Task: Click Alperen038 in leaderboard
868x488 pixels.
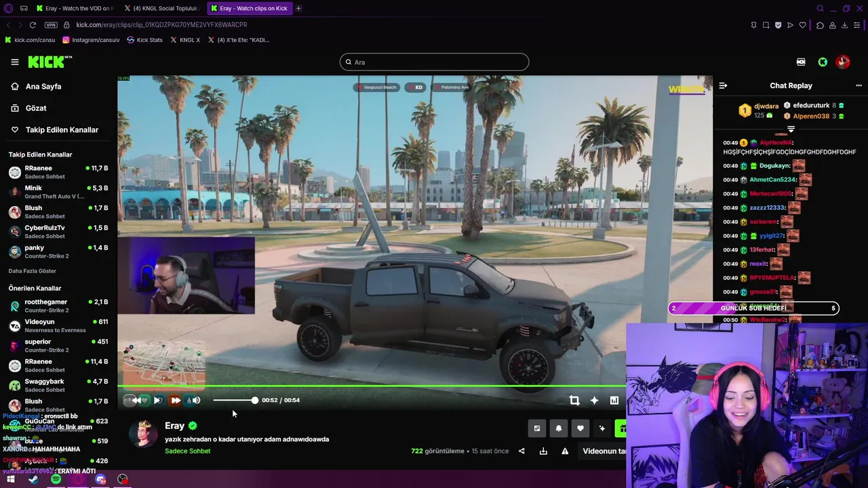Action: [x=811, y=116]
